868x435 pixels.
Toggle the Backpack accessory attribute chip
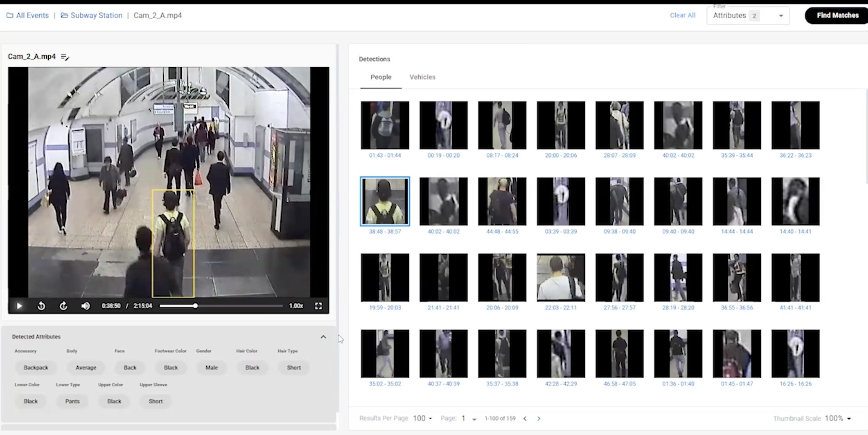36,367
